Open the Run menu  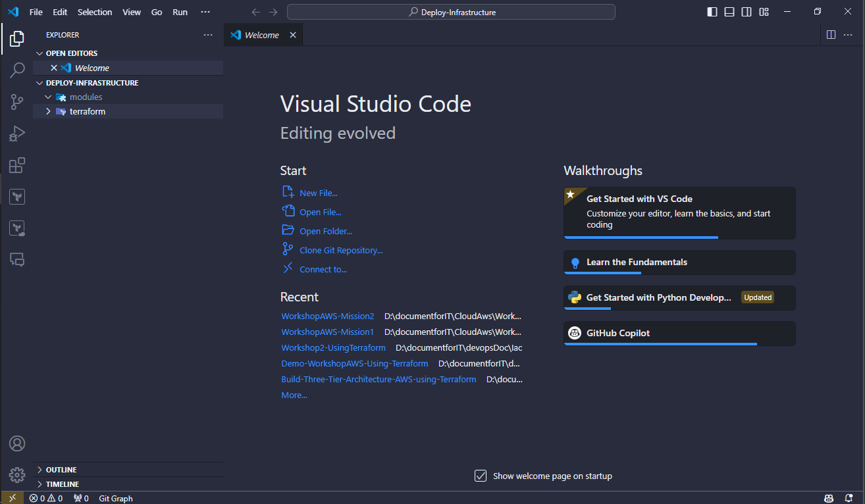tap(180, 12)
